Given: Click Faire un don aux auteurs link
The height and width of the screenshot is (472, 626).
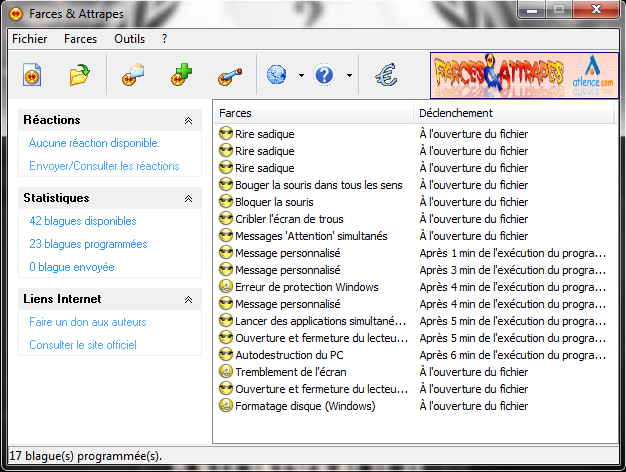Looking at the screenshot, I should (x=88, y=322).
